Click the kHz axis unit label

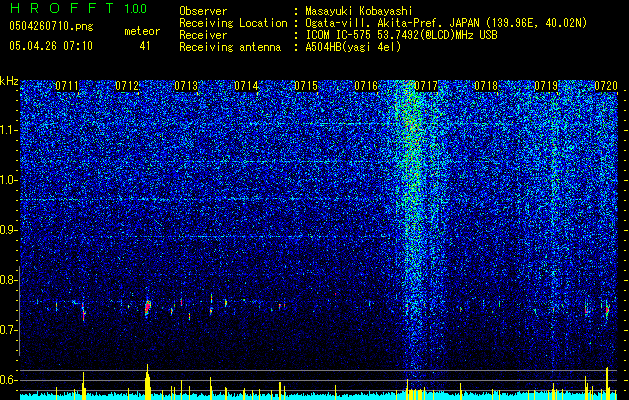click(x=9, y=81)
